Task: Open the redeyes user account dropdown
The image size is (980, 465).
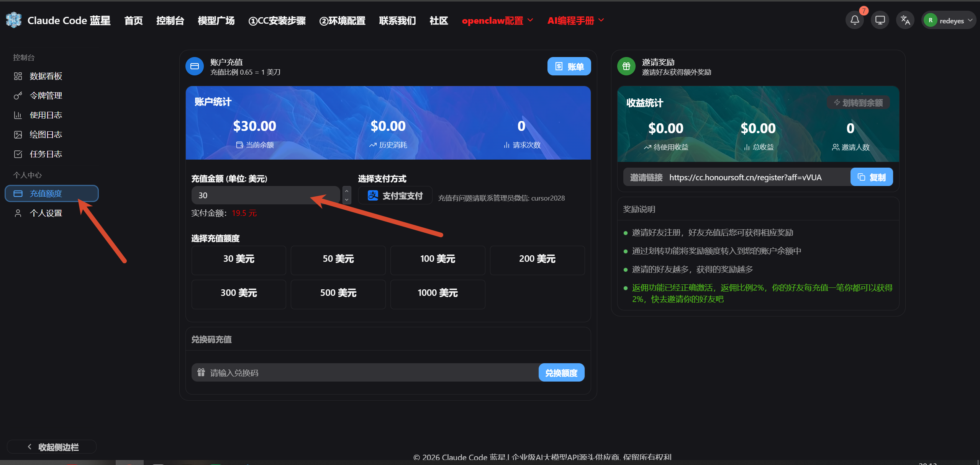Action: (x=948, y=21)
